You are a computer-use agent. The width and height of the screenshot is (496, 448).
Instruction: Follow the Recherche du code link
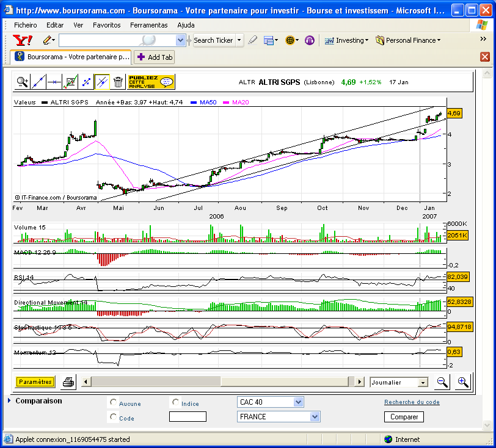[x=412, y=402]
